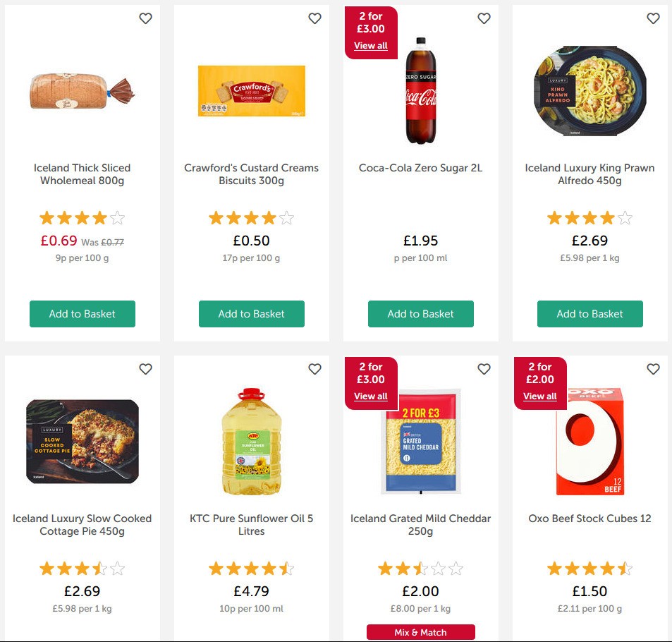Open View all for the Coca-Cola 2 for £3 offer
This screenshot has height=642, width=672.
pyautogui.click(x=371, y=46)
